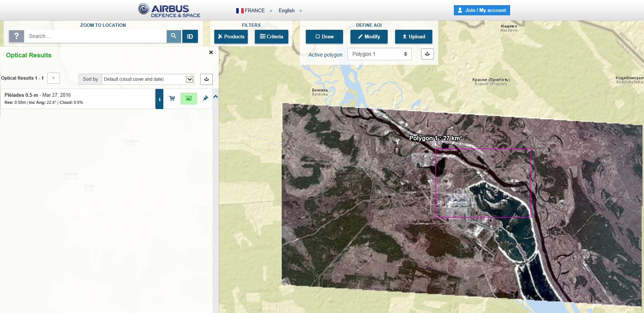The image size is (644, 313).
Task: Add Pléiades image to cart
Action: [x=172, y=99]
